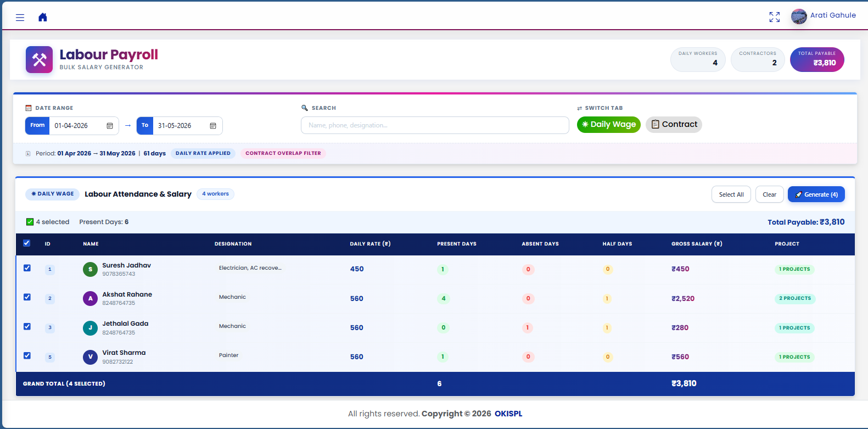
Task: Click grand total ₹3,810 in footer row
Action: [x=684, y=383]
